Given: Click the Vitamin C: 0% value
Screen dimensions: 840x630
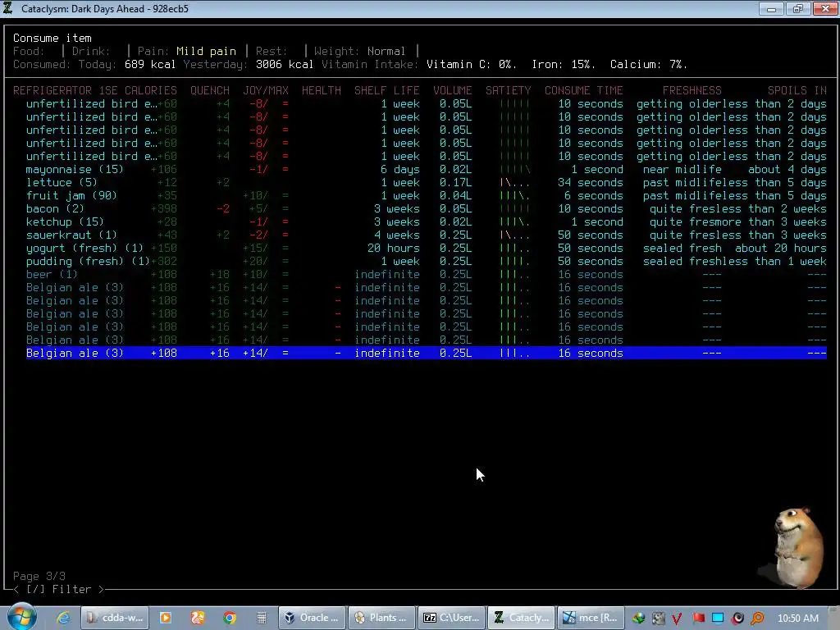Looking at the screenshot, I should point(472,64).
